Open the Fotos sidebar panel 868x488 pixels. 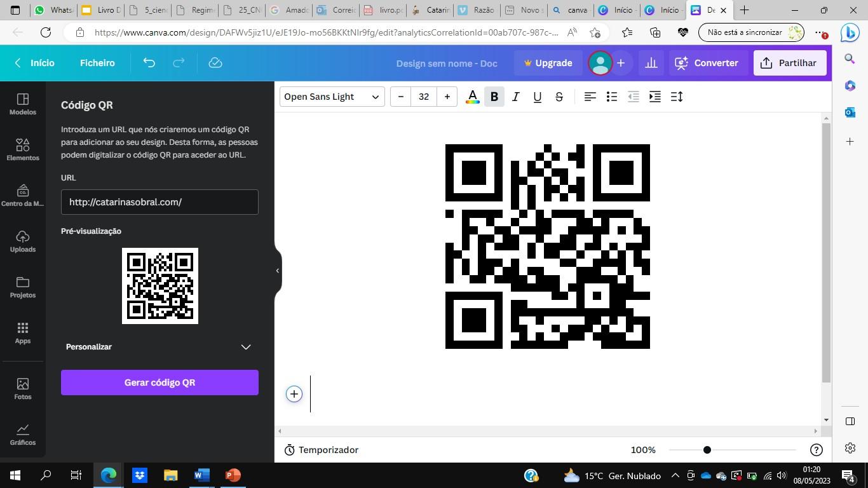click(23, 389)
